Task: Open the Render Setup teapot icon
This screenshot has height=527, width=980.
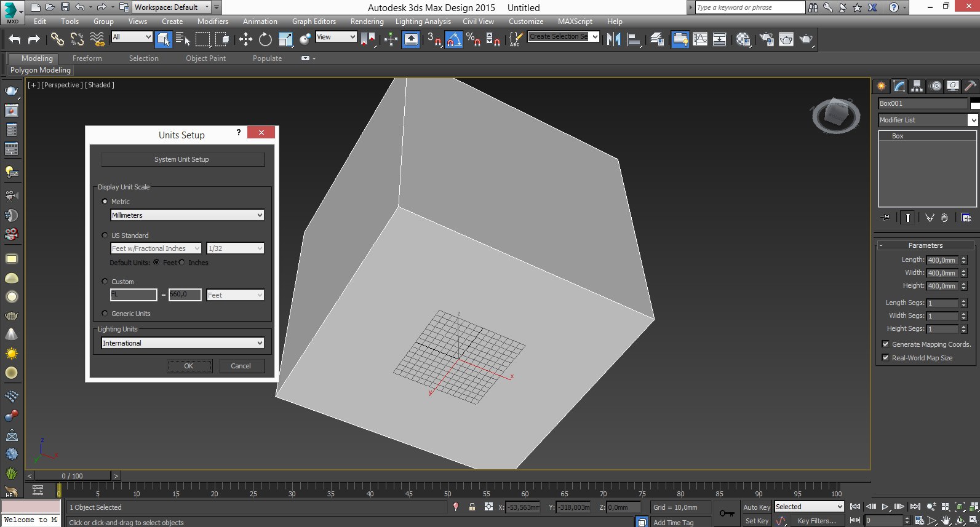Action: tap(767, 39)
